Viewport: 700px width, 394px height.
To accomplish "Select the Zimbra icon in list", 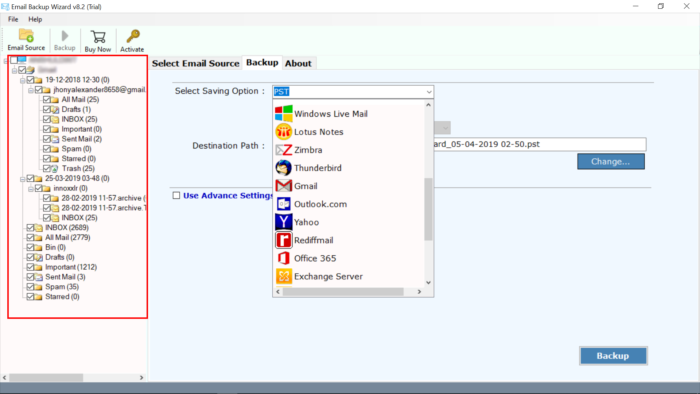I will (283, 150).
